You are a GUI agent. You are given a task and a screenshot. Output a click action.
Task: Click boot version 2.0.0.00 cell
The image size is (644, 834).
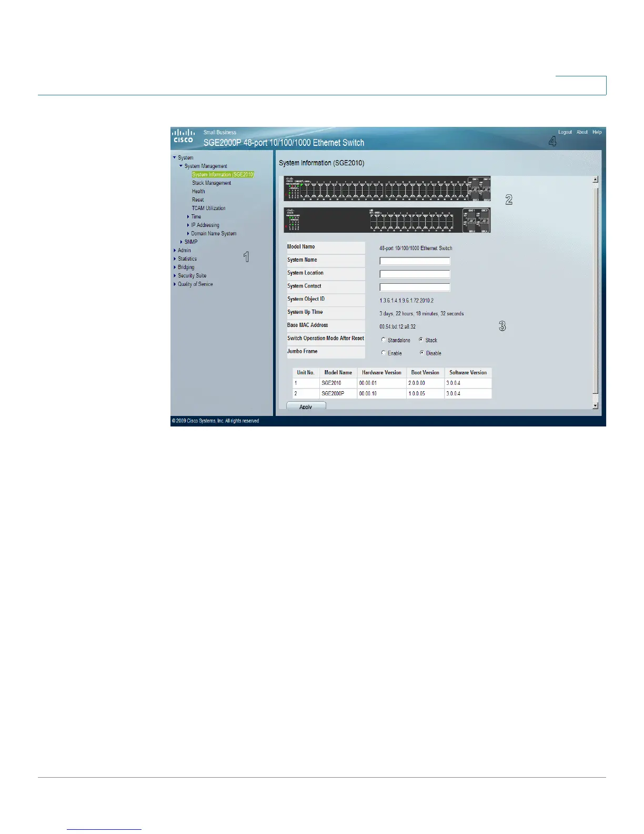[x=425, y=383]
